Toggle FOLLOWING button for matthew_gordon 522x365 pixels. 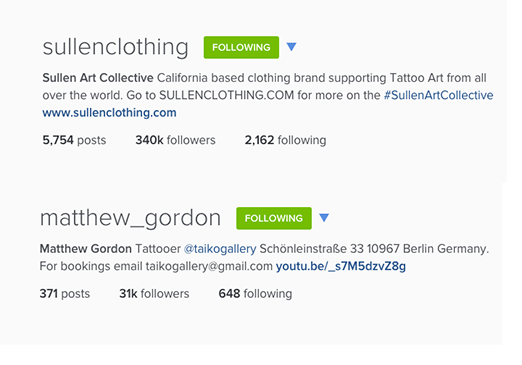274,218
